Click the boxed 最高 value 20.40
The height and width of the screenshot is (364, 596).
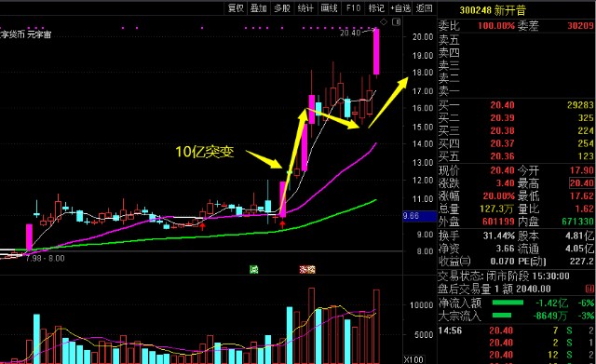pyautogui.click(x=581, y=183)
